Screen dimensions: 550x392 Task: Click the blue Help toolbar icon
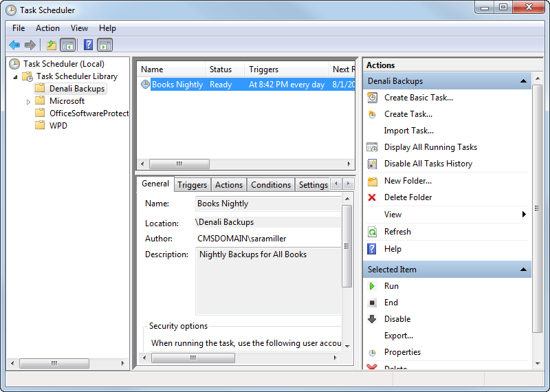pyautogui.click(x=89, y=45)
